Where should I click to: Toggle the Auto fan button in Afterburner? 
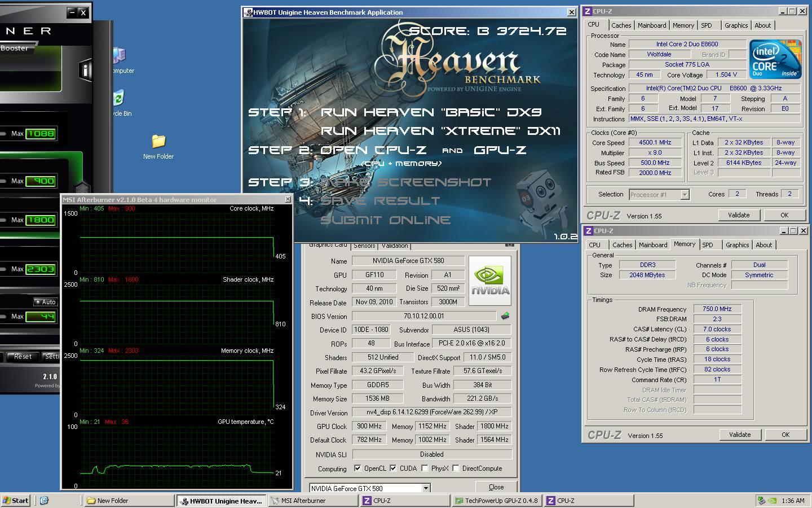tap(46, 302)
